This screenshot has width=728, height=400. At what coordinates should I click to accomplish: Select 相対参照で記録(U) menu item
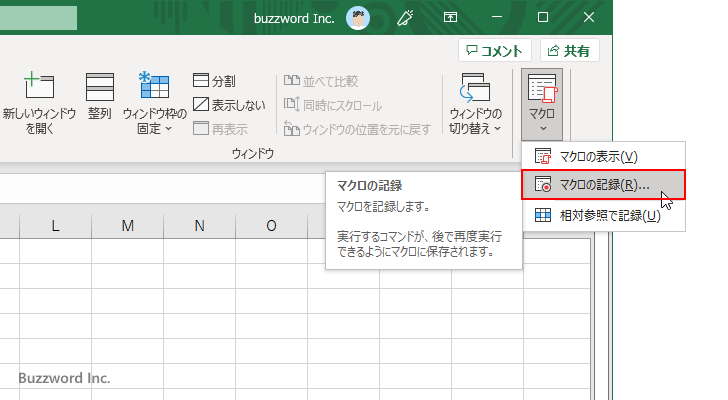(604, 215)
